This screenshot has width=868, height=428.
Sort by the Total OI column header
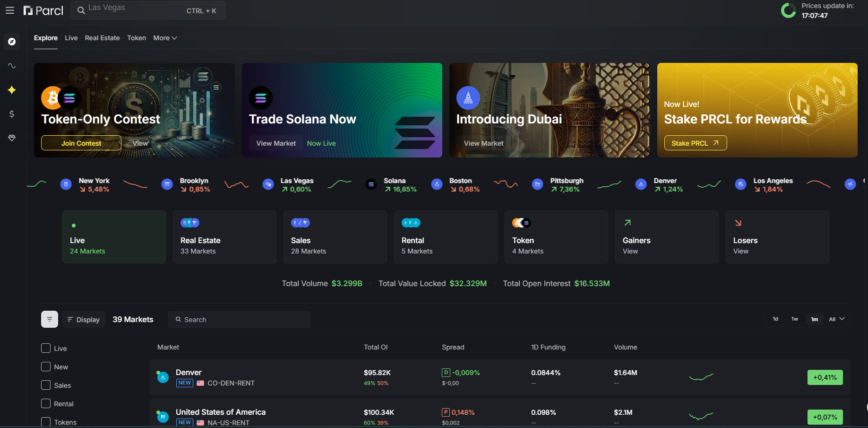coord(376,347)
